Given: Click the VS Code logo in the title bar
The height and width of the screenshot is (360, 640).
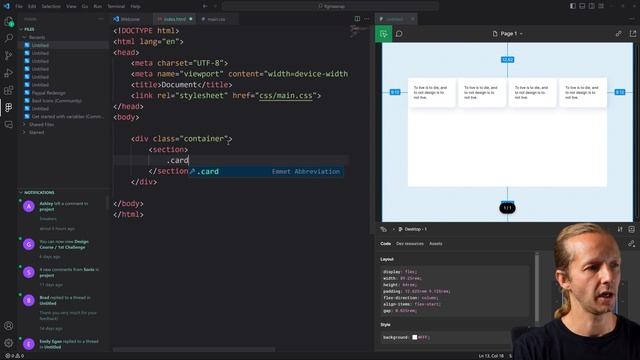Looking at the screenshot, I should (x=7, y=6).
